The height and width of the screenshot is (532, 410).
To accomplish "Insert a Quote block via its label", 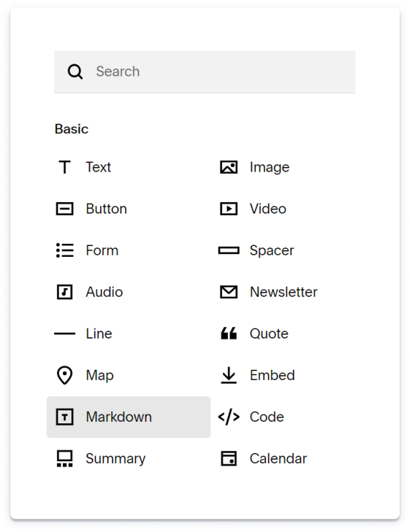I will tap(269, 333).
